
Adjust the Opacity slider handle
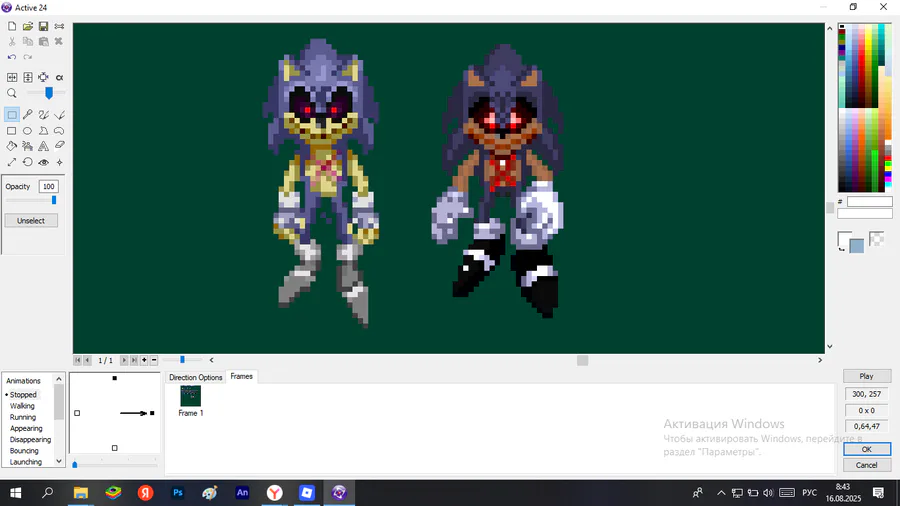point(54,200)
